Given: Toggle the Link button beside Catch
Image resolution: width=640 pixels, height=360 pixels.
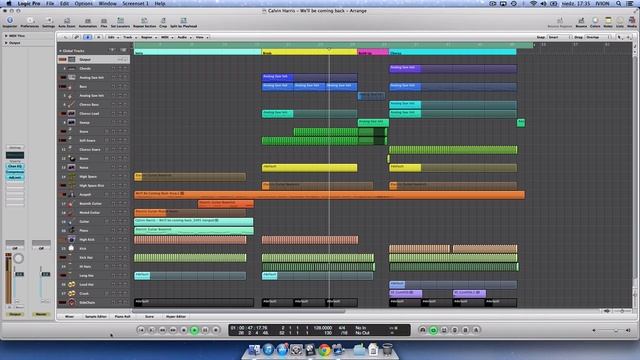Looking at the screenshot, I should pos(77,37).
